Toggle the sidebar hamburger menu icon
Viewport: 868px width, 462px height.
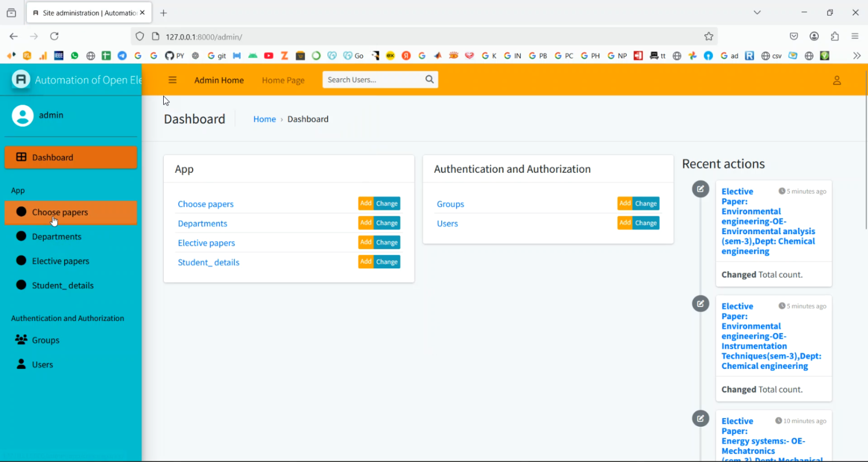click(x=172, y=80)
